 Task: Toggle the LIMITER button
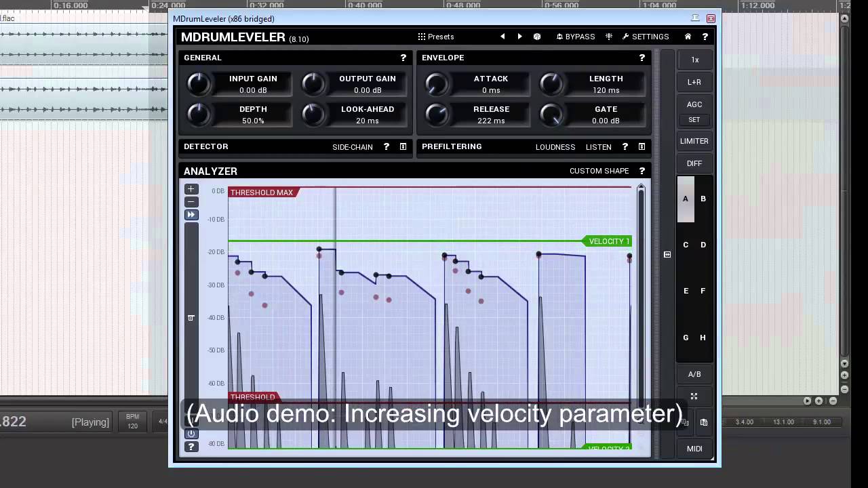tap(694, 141)
